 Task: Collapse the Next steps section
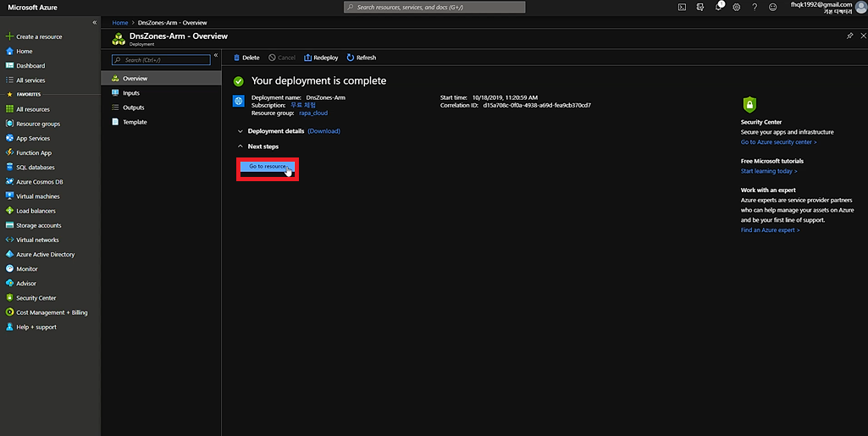(x=258, y=146)
